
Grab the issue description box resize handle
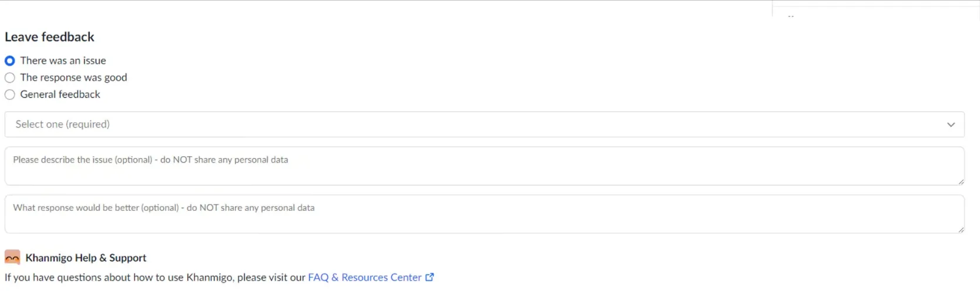(961, 181)
